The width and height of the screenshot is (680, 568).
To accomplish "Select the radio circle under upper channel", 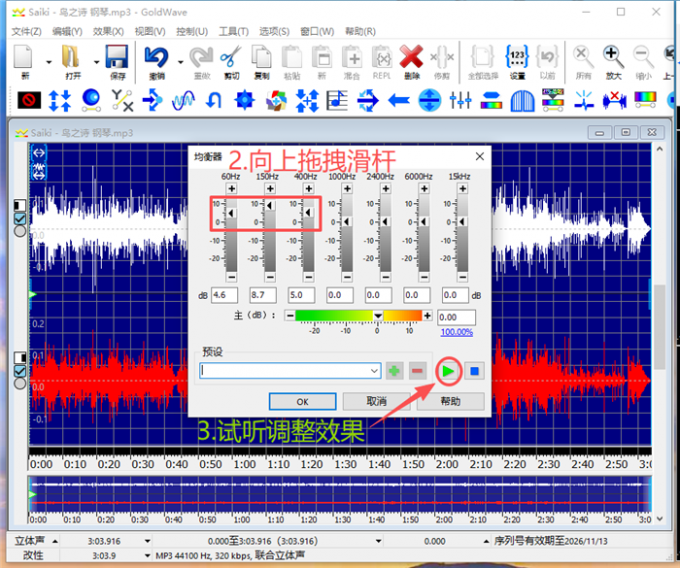I will click(x=19, y=231).
